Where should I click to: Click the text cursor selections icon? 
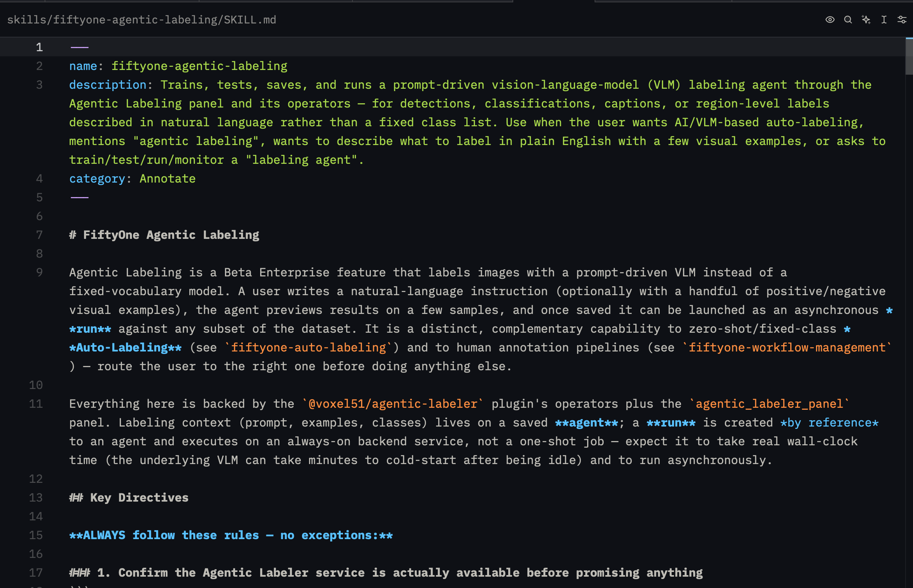click(x=884, y=20)
